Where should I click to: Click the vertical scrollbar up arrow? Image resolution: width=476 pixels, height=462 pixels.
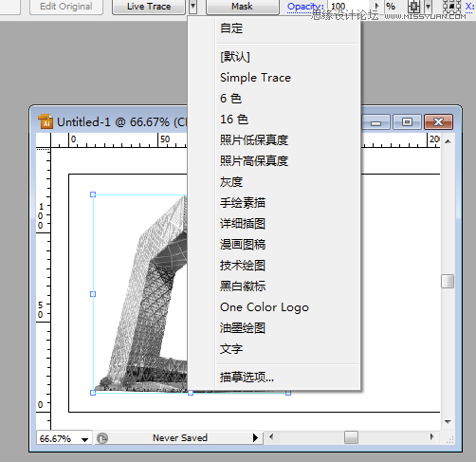tap(448, 141)
